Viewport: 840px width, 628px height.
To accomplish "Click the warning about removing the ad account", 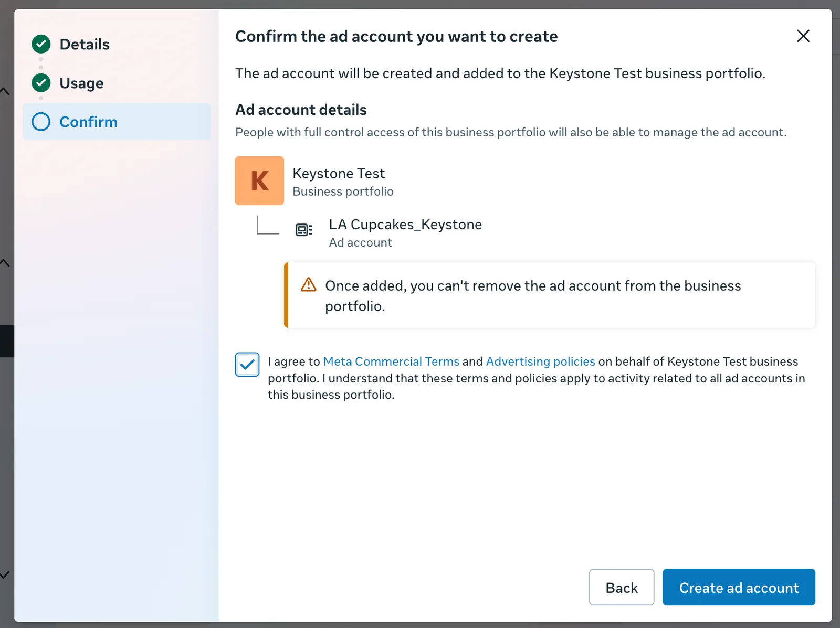I will 550,295.
